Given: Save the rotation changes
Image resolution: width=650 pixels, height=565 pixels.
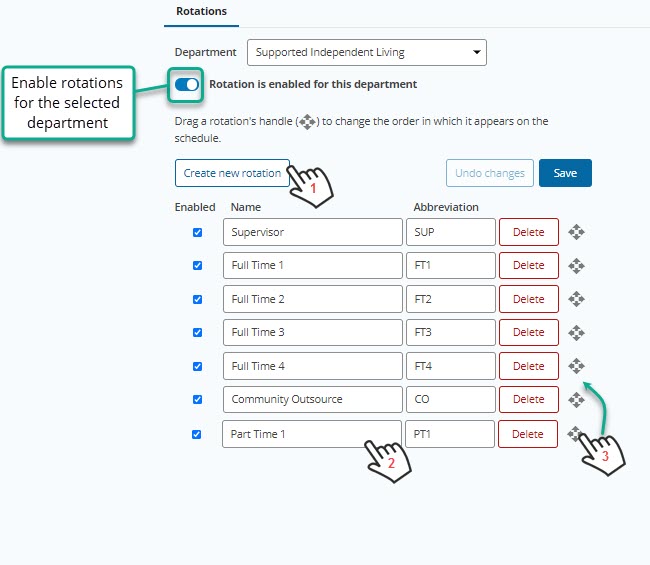Looking at the screenshot, I should click(x=565, y=173).
